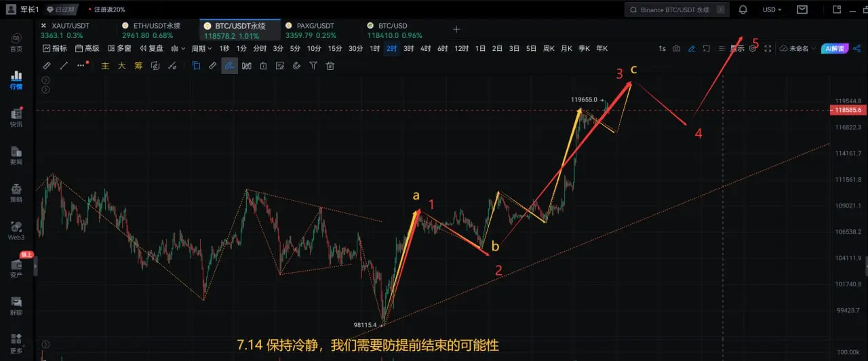
Task: Select 15分 timeframe
Action: pos(335,49)
